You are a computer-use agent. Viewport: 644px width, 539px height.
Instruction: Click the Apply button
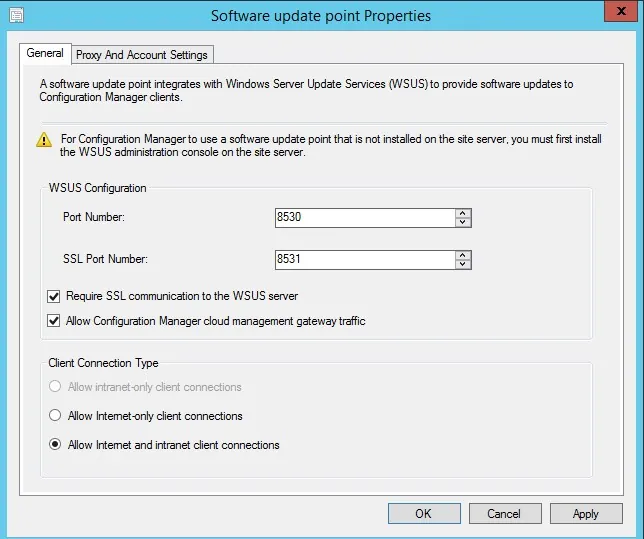pyautogui.click(x=585, y=514)
